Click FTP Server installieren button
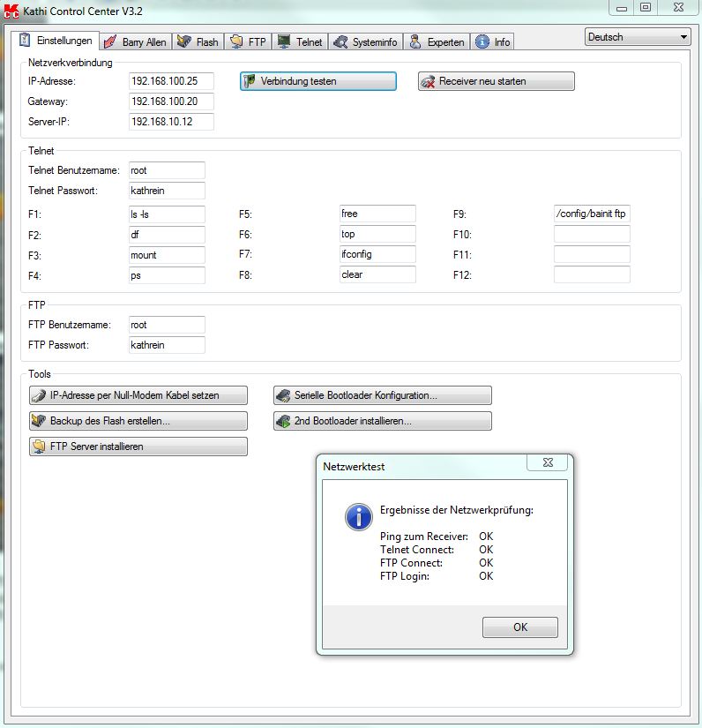The image size is (702, 728). (138, 447)
